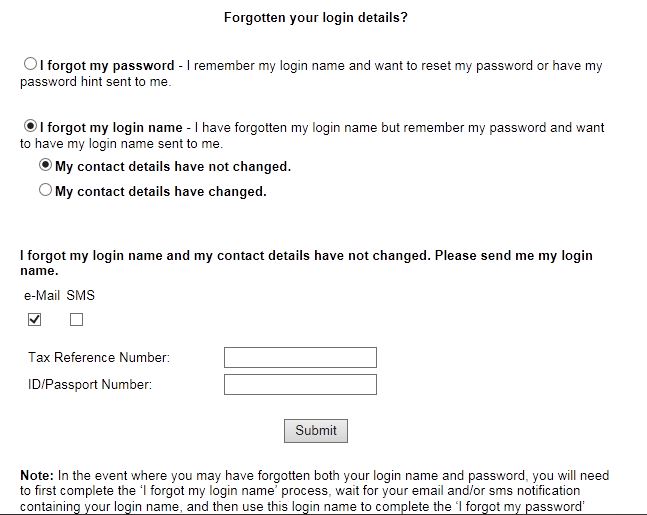Click the 'My contact details have changed.' label text

[x=161, y=191]
